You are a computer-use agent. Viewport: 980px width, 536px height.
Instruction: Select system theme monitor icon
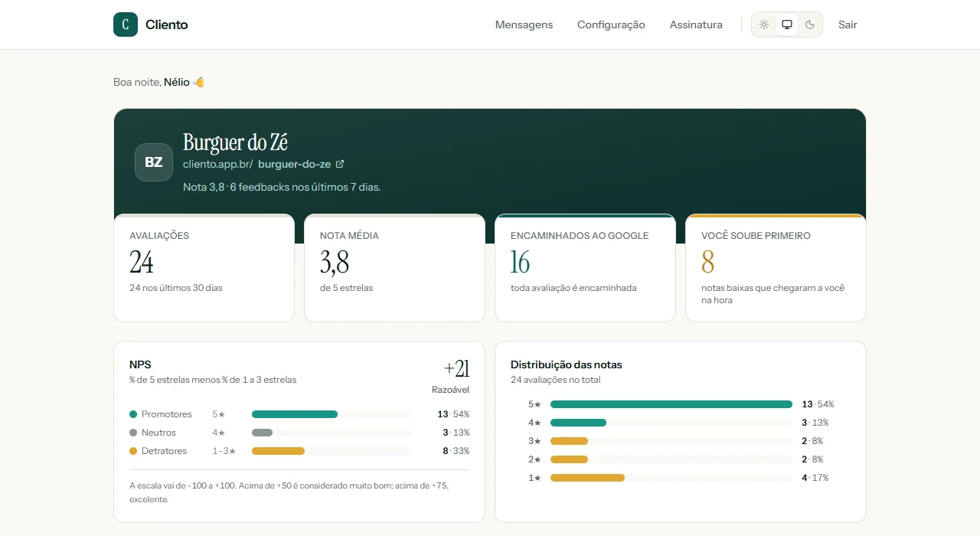coord(787,25)
